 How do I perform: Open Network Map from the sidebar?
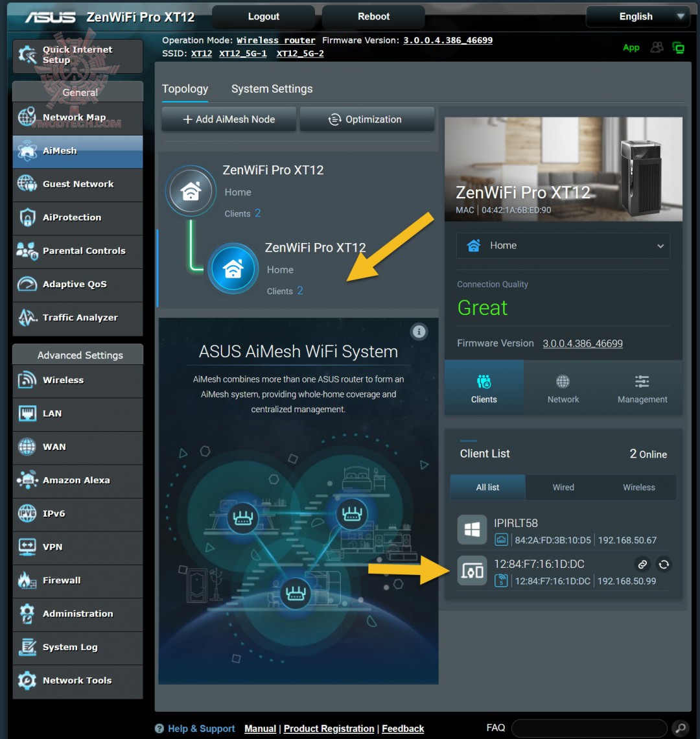tap(26, 117)
